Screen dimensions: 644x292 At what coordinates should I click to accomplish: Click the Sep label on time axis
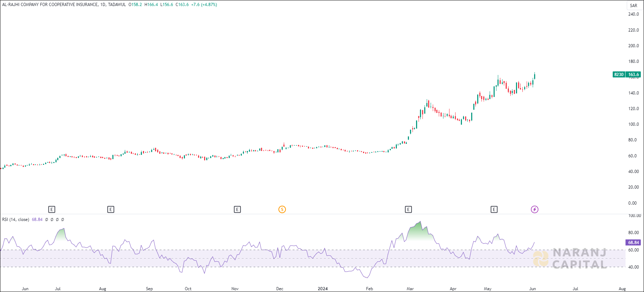149,289
